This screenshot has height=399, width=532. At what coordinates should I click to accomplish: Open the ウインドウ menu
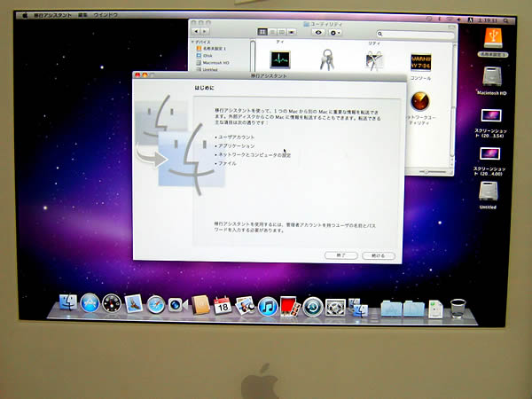(106, 15)
